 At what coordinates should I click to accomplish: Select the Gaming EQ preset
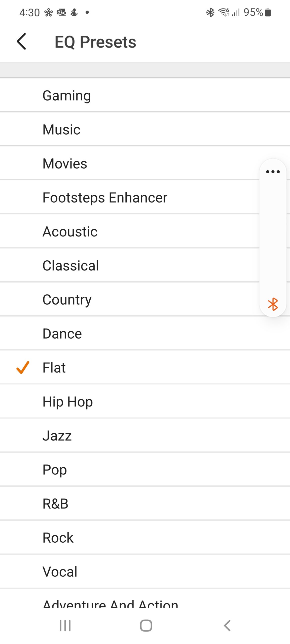click(67, 96)
